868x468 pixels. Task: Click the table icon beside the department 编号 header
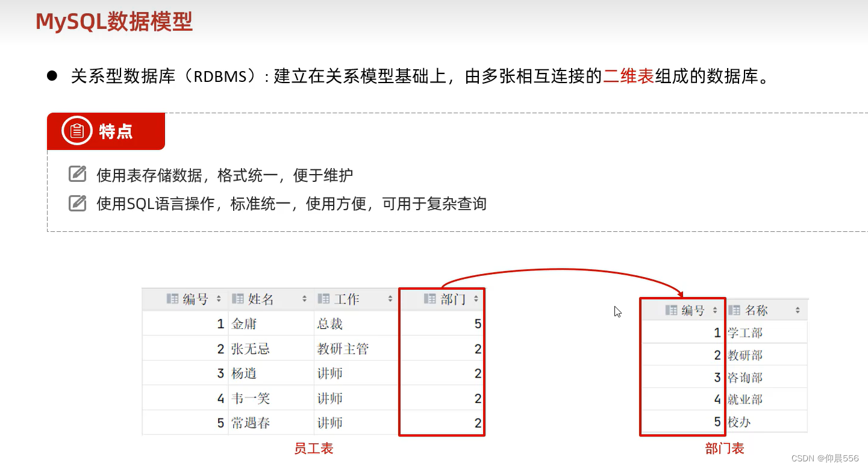671,310
